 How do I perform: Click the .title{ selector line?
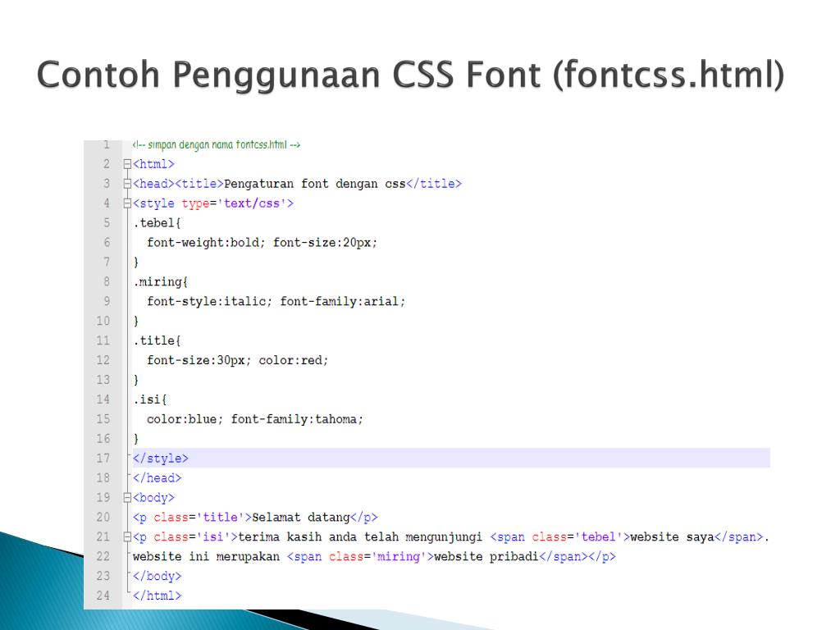pos(157,340)
